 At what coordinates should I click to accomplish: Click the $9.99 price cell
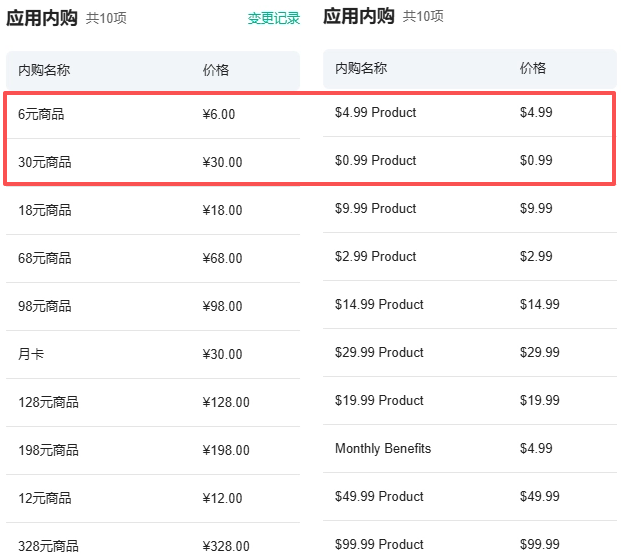coord(536,208)
